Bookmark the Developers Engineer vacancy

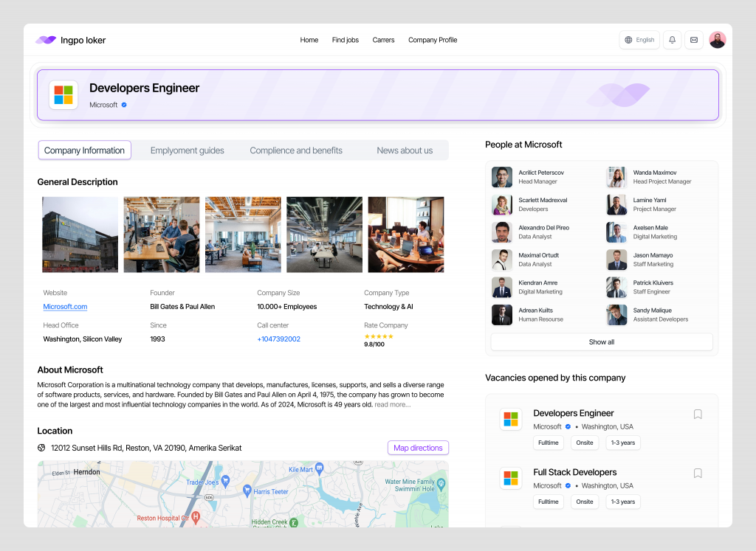698,415
